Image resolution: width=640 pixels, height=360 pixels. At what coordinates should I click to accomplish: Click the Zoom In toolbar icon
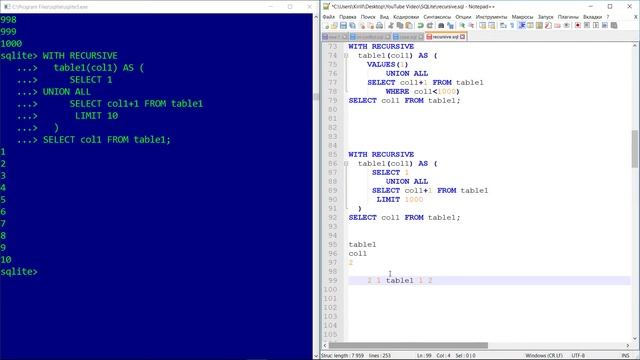[x=462, y=25]
